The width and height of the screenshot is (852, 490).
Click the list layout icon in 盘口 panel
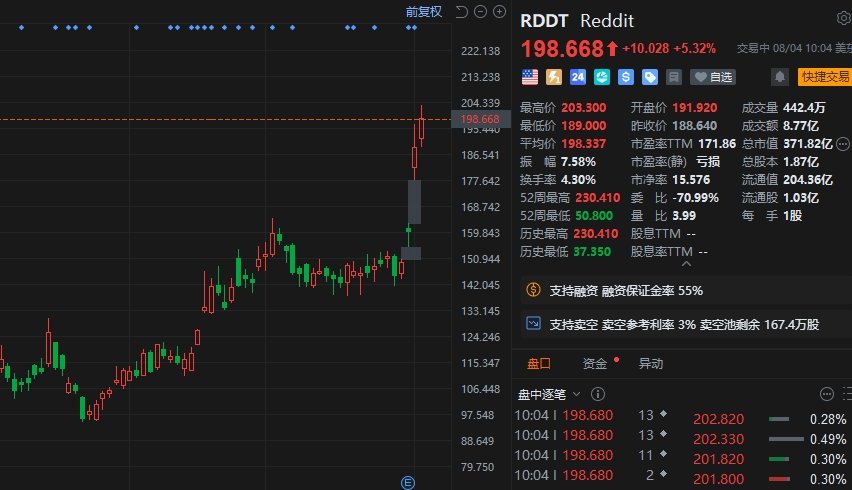[x=847, y=394]
